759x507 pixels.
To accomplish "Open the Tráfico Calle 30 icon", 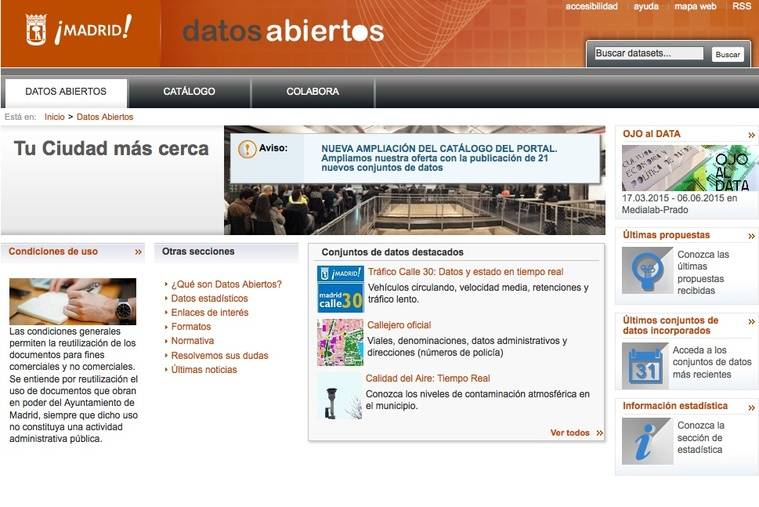I will 340,289.
